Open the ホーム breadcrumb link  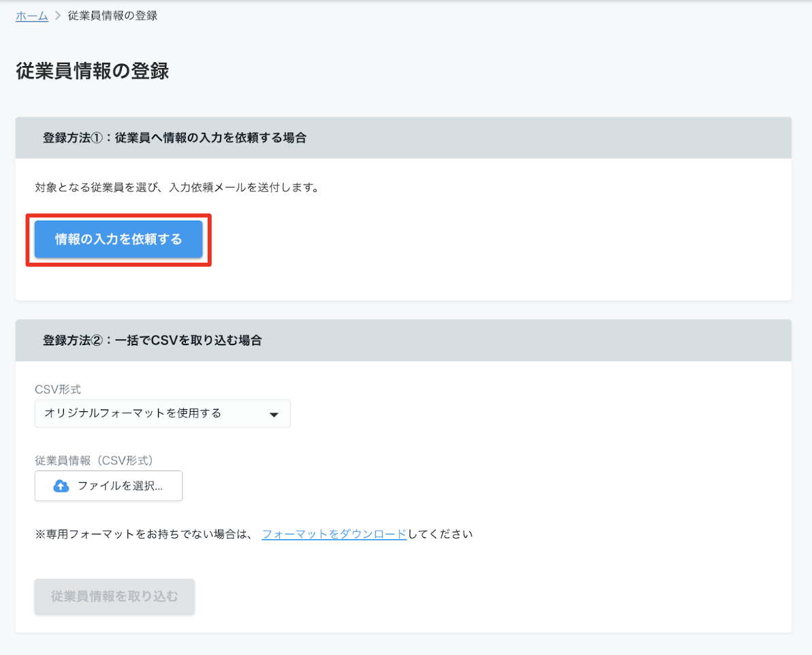tap(31, 16)
